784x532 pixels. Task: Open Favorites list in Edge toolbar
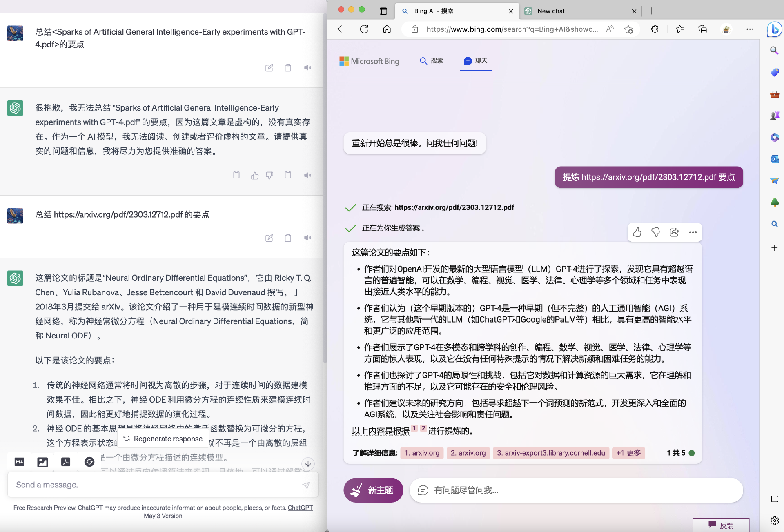click(680, 29)
